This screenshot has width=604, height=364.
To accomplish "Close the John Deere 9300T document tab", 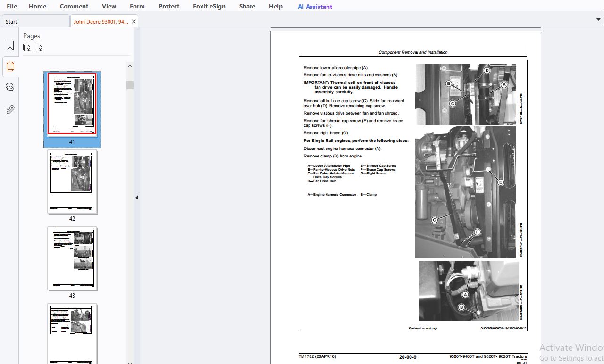I will [134, 22].
